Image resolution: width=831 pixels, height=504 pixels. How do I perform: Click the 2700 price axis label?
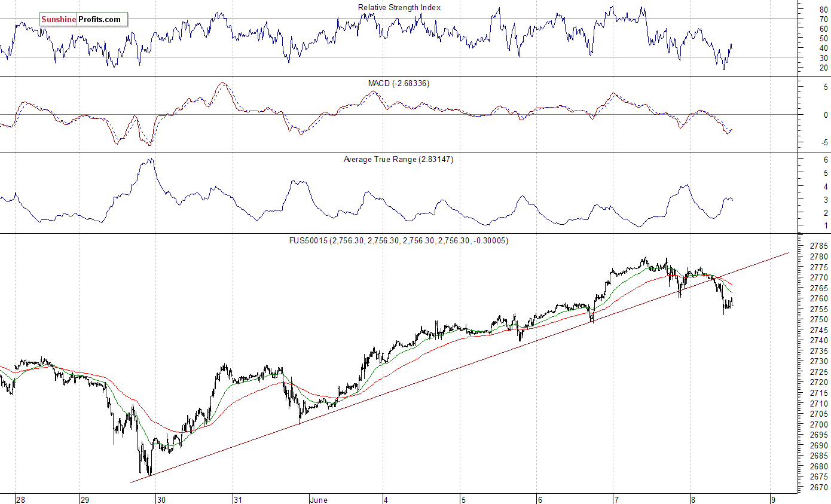coord(819,424)
